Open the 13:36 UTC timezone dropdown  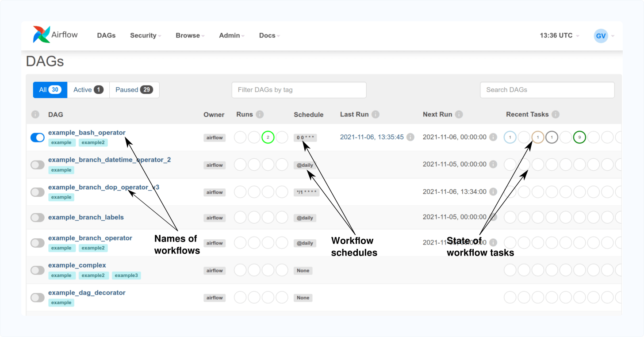point(560,35)
